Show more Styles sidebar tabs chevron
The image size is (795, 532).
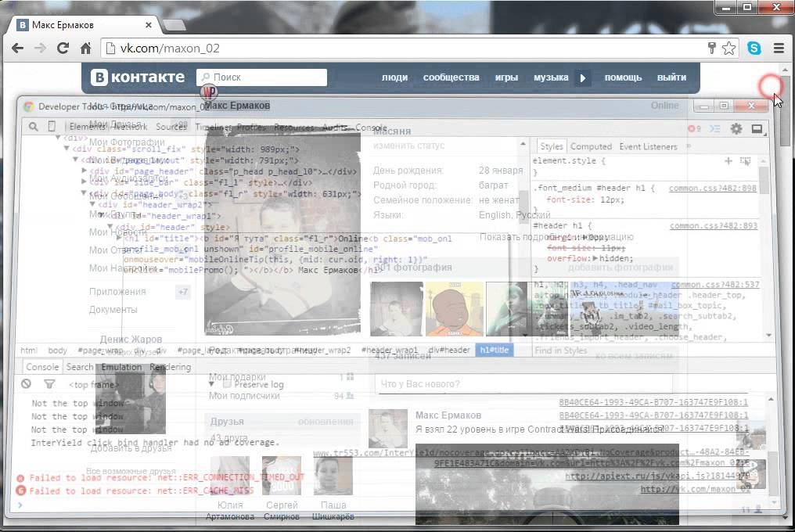[x=689, y=146]
